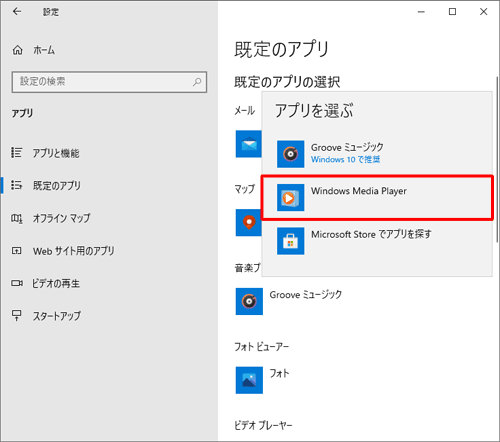Click the vertical scrollbar on right
Screen dimensions: 500x442
pos(497,159)
